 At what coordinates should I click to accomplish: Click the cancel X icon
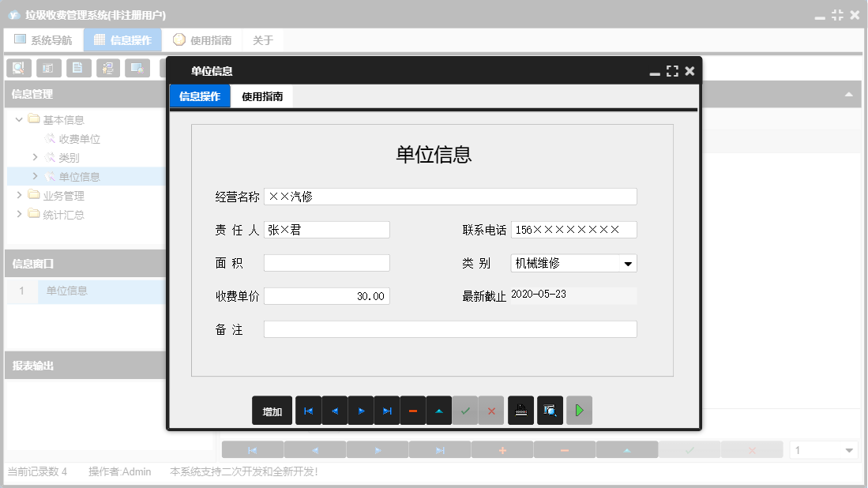click(x=492, y=410)
